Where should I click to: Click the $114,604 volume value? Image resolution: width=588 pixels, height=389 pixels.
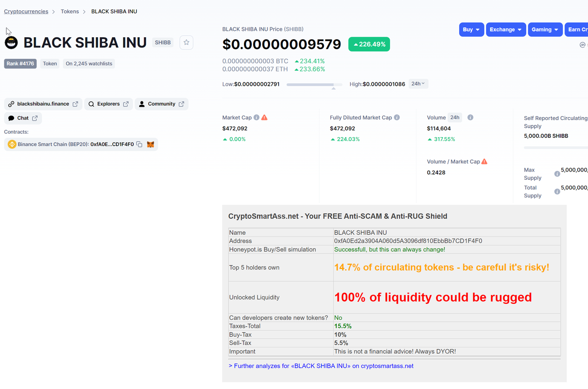coord(439,128)
